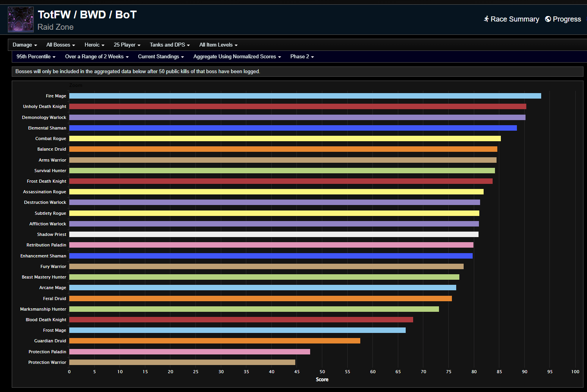Open the Damage metric dropdown

[25, 45]
